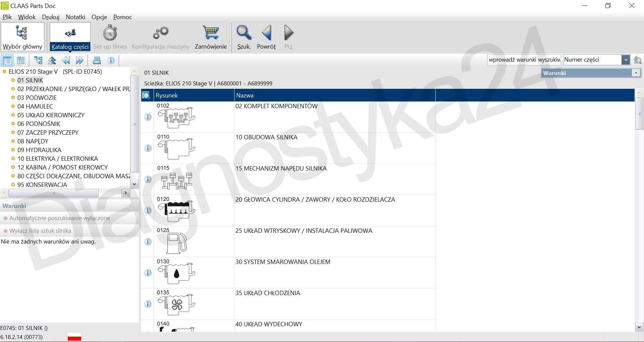Expand 05 UKŁAD KIEROWNICZY tree node
644x342 pixels.
13,115
